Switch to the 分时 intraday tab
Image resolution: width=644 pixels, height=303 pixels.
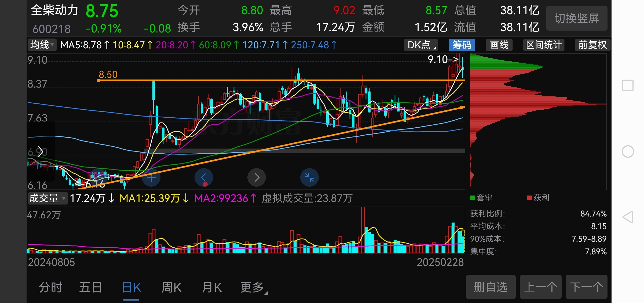[x=50, y=287]
